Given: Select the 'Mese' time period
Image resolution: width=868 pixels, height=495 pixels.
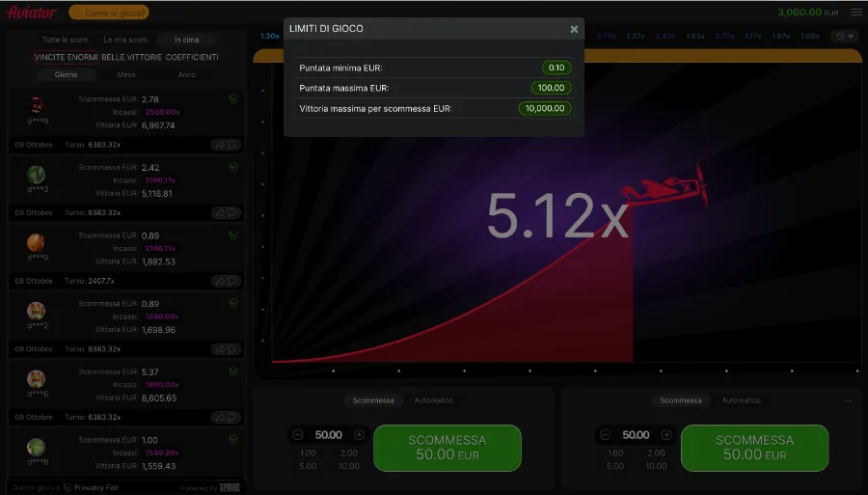Looking at the screenshot, I should 126,74.
